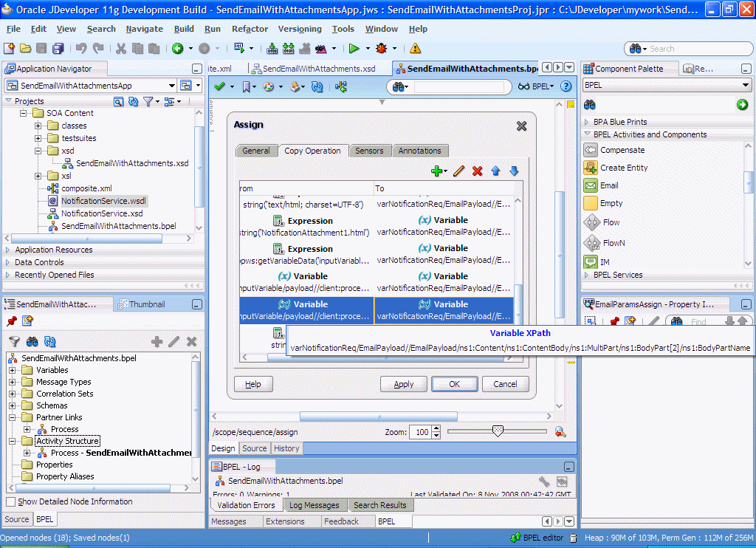This screenshot has width=756, height=548.
Task: Close the Assign dialog with X
Action: coord(522,126)
